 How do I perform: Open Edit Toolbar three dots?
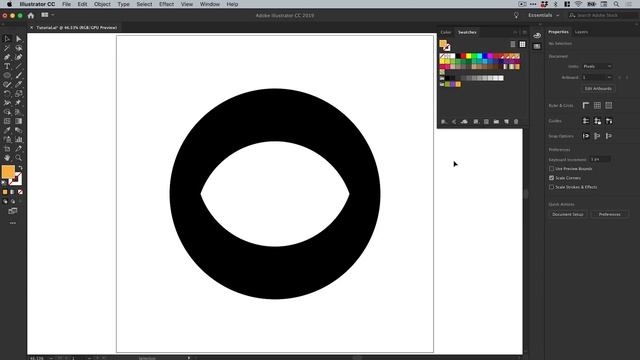(x=13, y=223)
